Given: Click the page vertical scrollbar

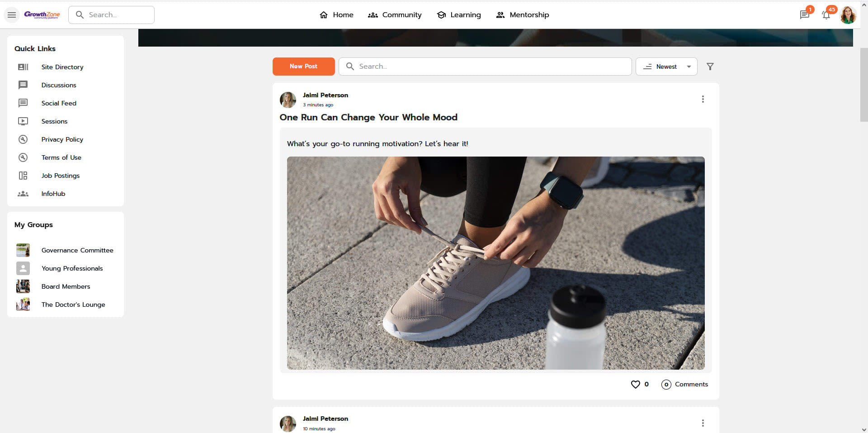Looking at the screenshot, I should tap(863, 85).
